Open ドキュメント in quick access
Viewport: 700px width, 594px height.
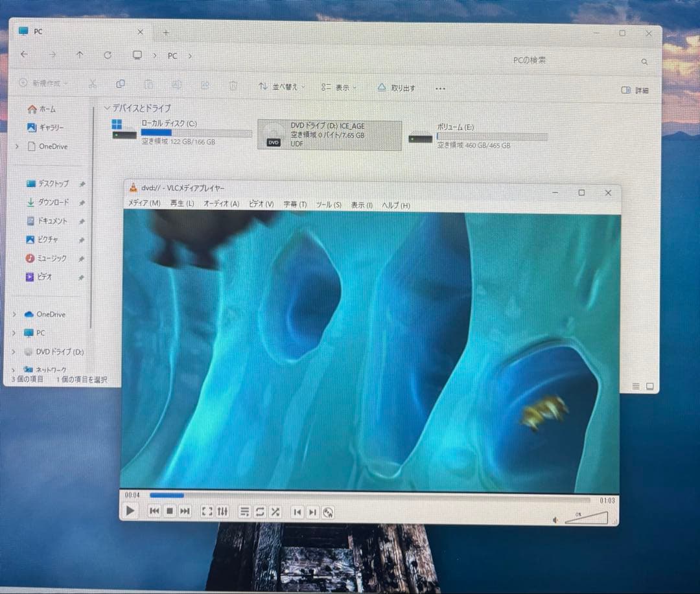coord(47,221)
